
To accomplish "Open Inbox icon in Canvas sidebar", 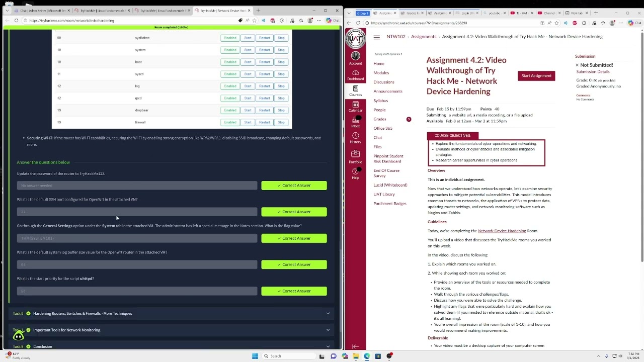I will click(x=355, y=122).
